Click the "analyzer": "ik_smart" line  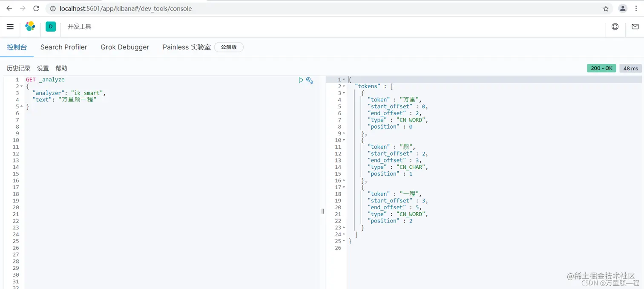69,93
